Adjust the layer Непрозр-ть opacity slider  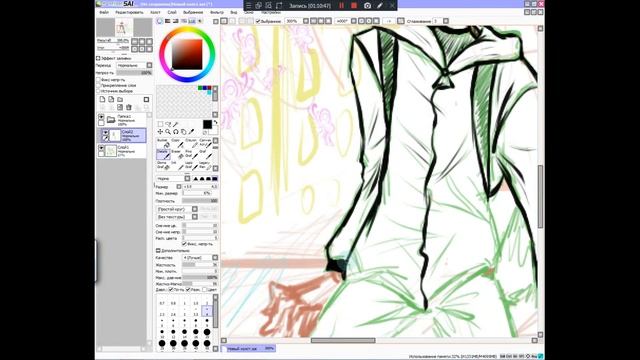coord(134,73)
